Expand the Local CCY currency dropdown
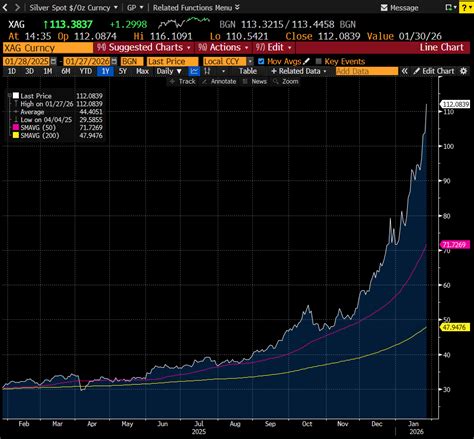This screenshot has width=474, height=439. tap(250, 61)
